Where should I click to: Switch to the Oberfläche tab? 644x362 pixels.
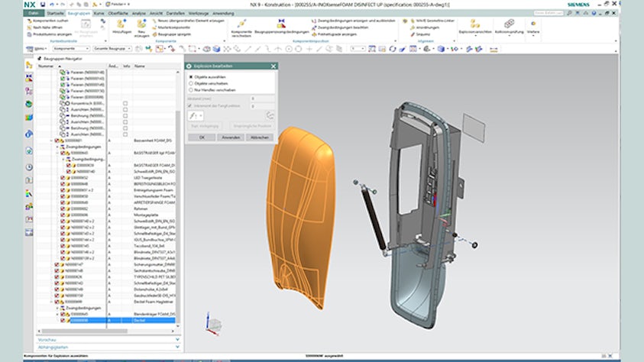click(x=118, y=13)
